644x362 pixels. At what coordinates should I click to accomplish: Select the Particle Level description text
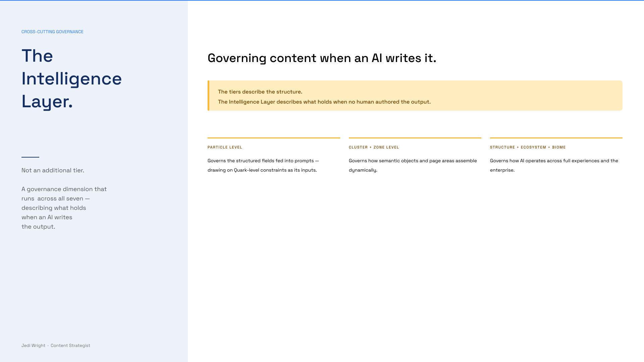pos(263,165)
